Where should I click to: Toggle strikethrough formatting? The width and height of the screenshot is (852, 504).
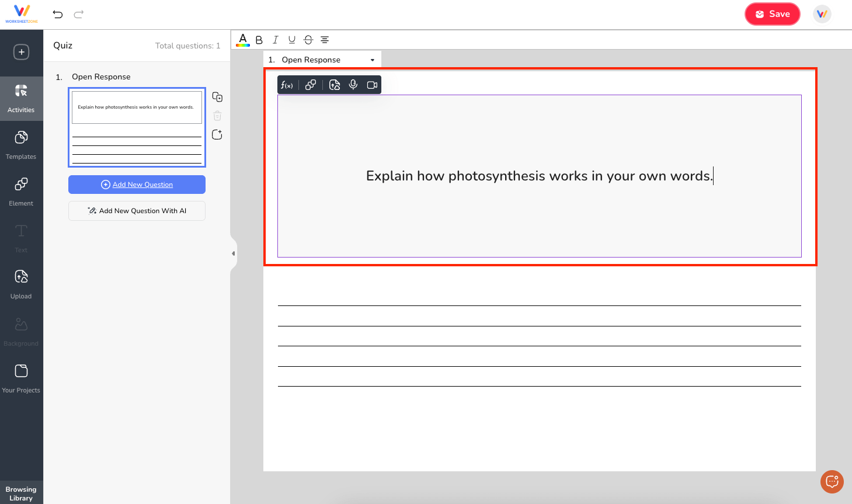(x=308, y=40)
